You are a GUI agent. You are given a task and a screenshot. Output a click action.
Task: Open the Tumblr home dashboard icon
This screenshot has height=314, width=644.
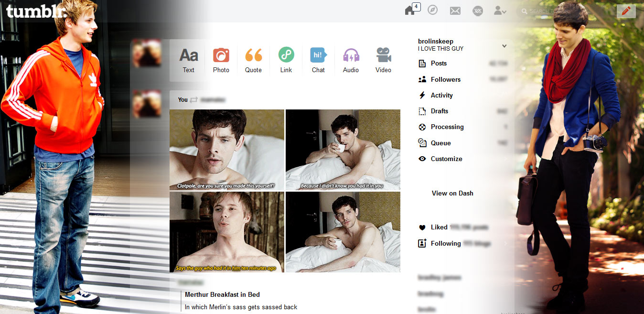(410, 11)
